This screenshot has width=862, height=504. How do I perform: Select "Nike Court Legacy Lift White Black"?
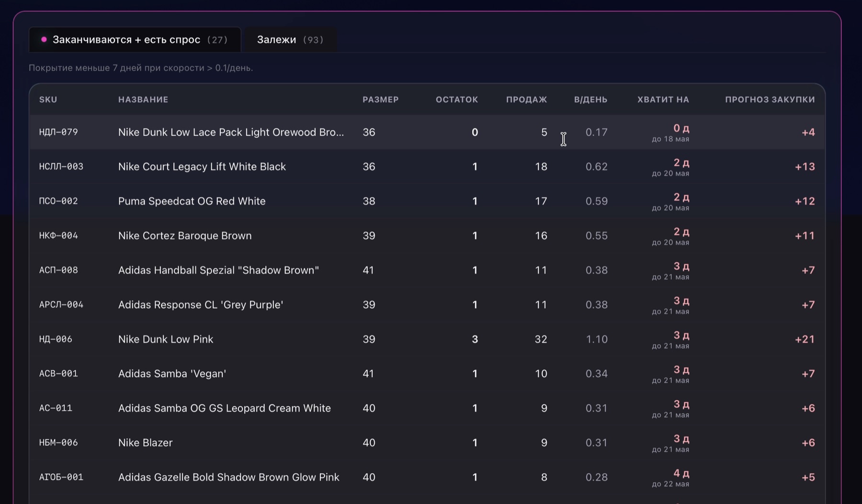point(202,167)
